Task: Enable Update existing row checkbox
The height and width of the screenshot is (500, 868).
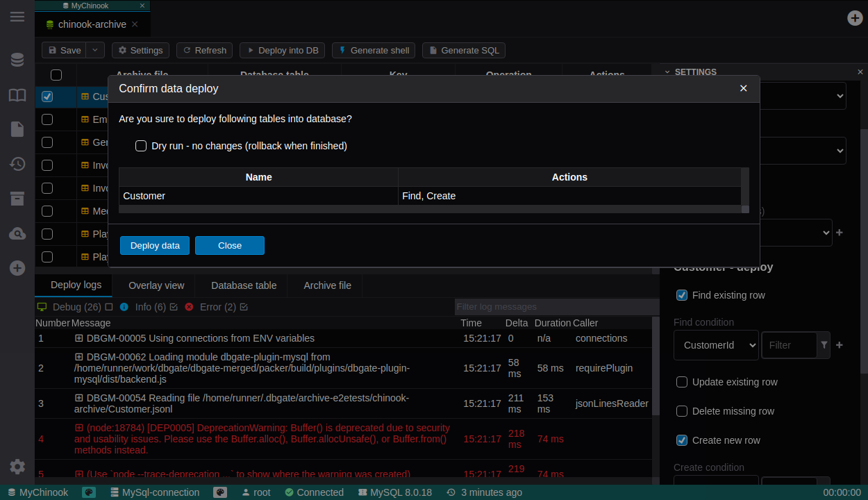Action: [682, 382]
